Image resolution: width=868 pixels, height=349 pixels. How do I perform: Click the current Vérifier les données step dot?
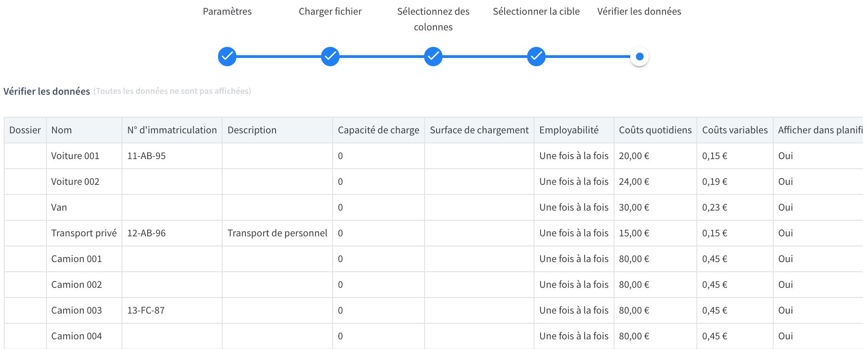(639, 57)
